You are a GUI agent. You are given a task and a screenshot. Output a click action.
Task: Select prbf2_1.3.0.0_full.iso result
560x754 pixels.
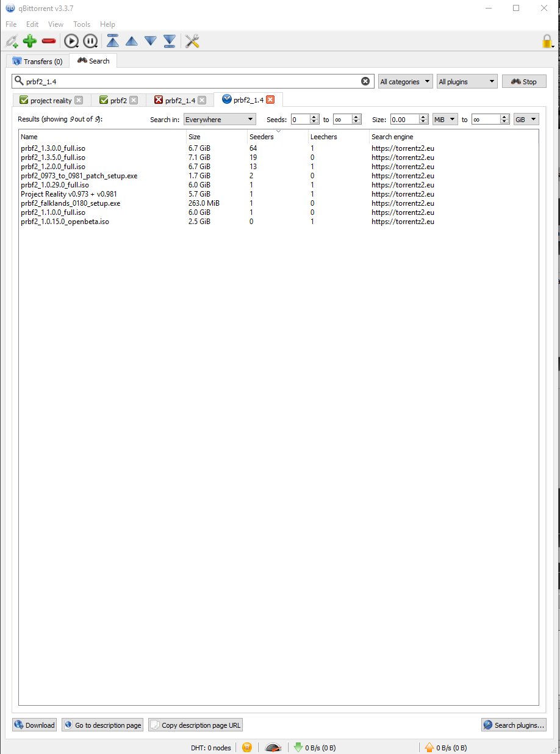click(x=278, y=148)
